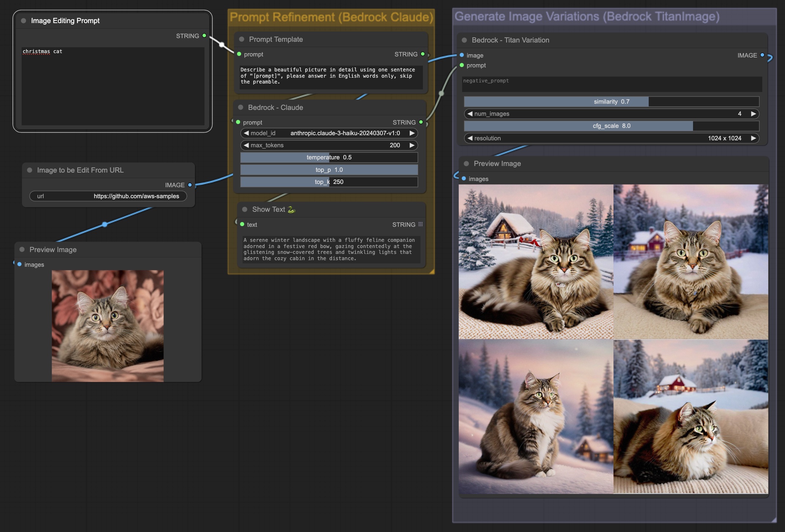This screenshot has width=785, height=532.
Task: Click the Generate Image Variations group title
Action: point(586,16)
